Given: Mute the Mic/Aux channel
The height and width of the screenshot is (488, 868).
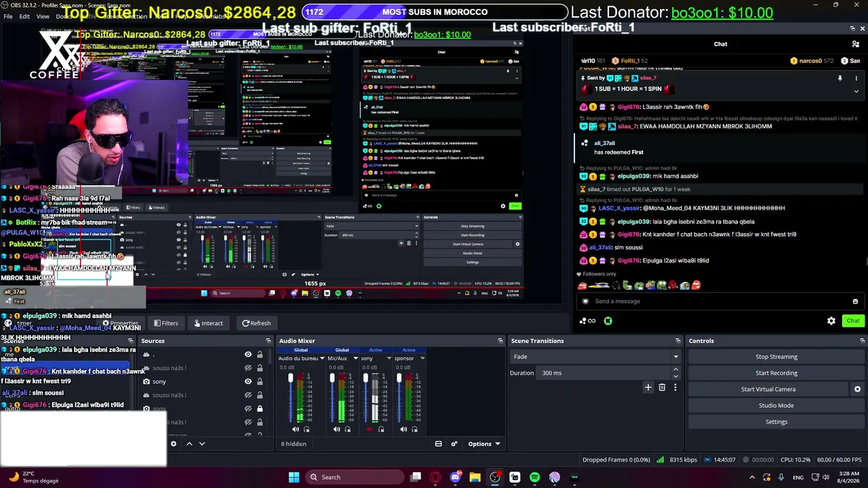Looking at the screenshot, I should click(x=337, y=429).
